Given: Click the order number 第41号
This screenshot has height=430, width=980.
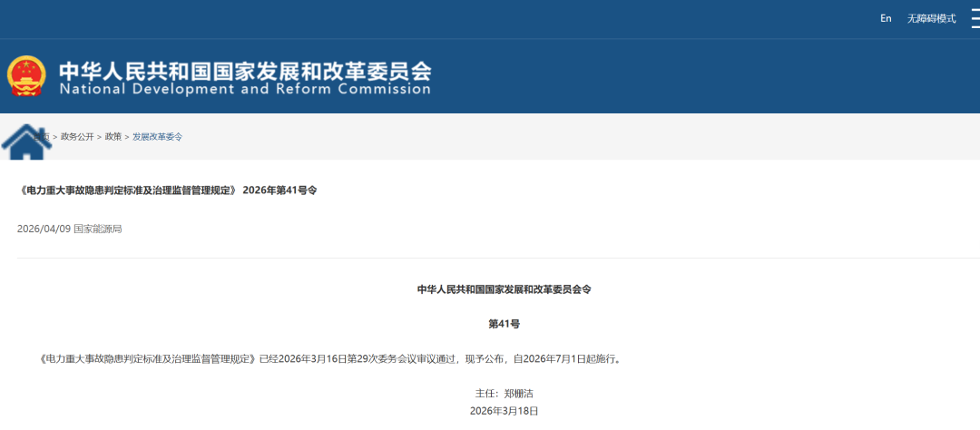Looking at the screenshot, I should 504,324.
